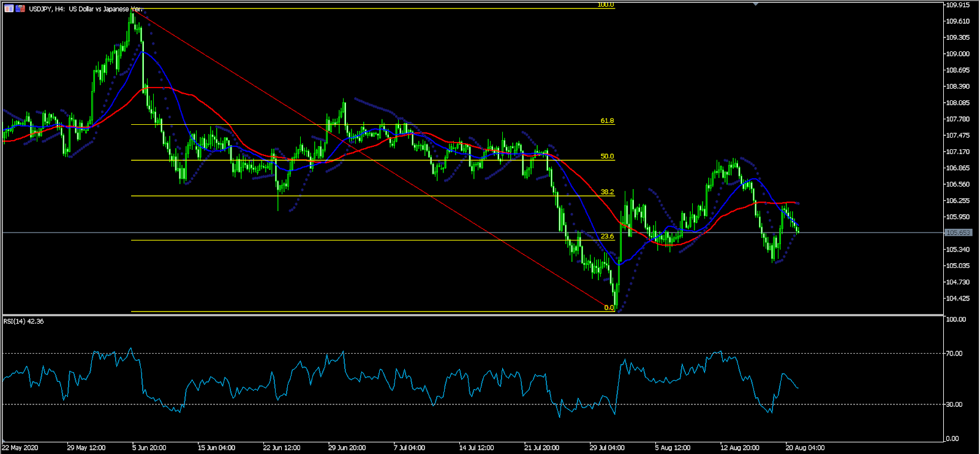Click the 12 Aug 20:00 time label
Image resolution: width=980 pixels, height=454 pixels.
[740, 448]
